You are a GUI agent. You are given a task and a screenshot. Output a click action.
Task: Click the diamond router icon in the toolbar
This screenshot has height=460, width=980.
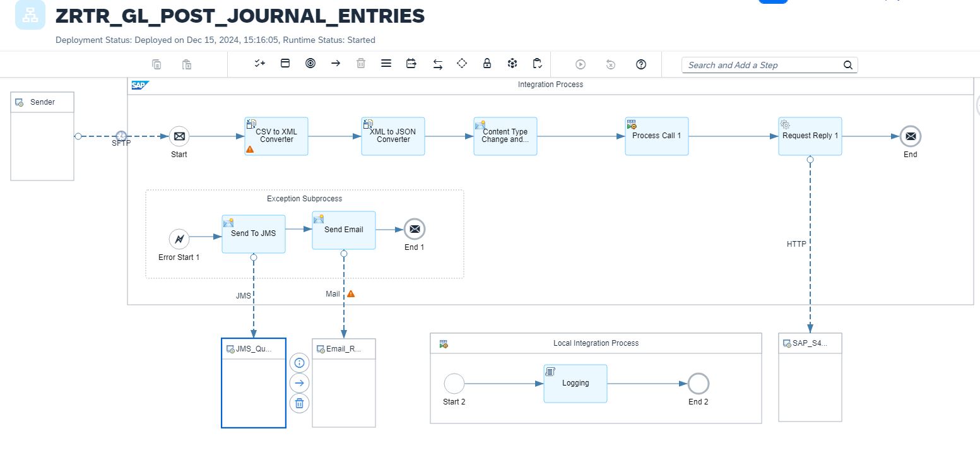tap(462, 64)
